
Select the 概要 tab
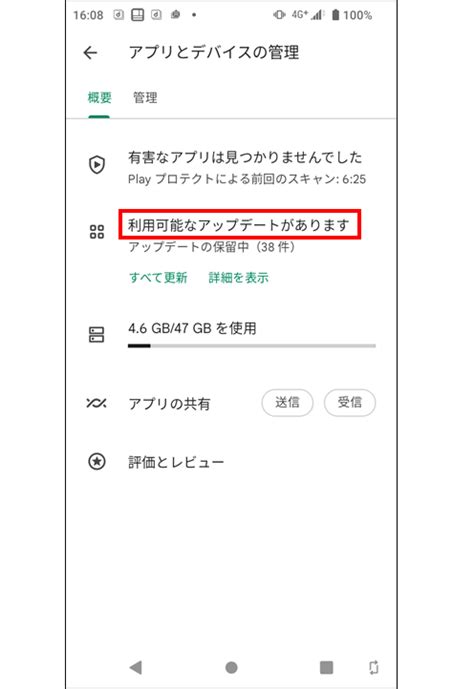click(x=99, y=98)
